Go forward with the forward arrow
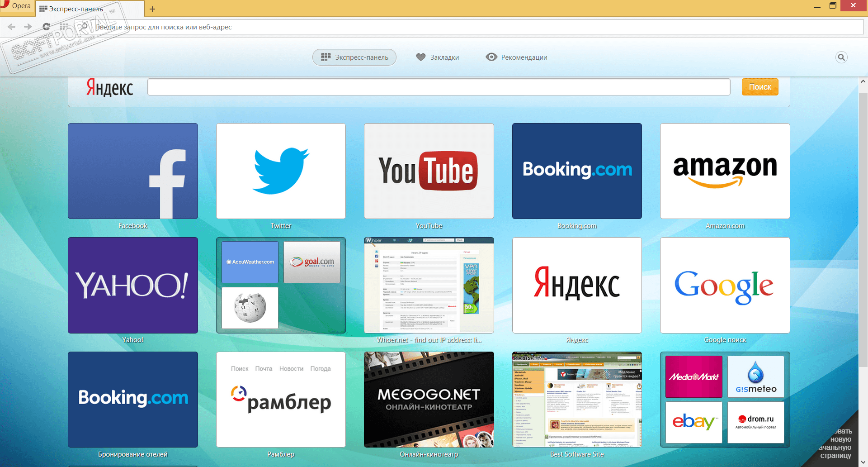 coord(28,27)
